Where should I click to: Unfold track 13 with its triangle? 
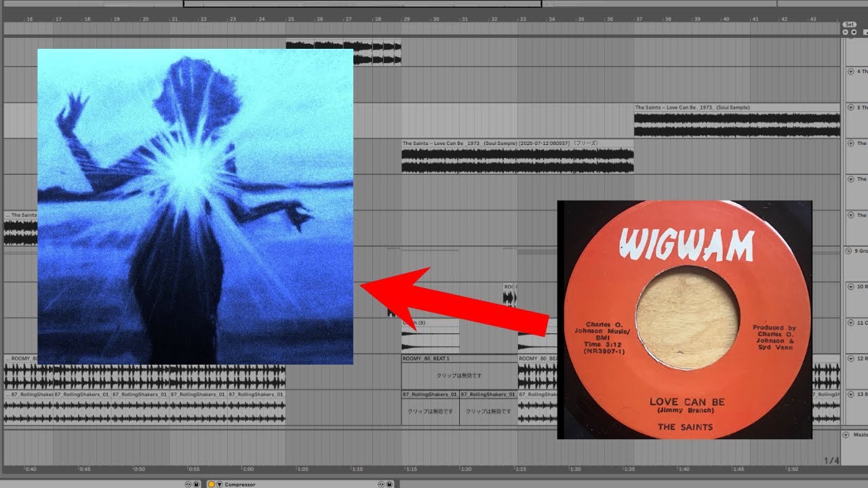[x=850, y=394]
